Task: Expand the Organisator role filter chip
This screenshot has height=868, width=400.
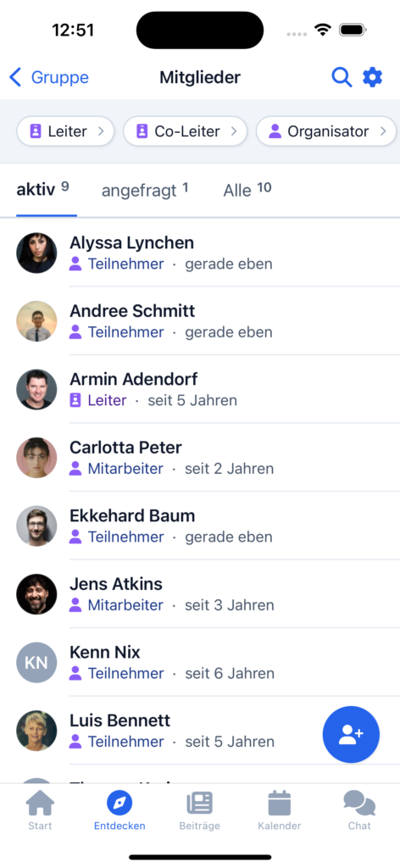Action: click(x=326, y=131)
